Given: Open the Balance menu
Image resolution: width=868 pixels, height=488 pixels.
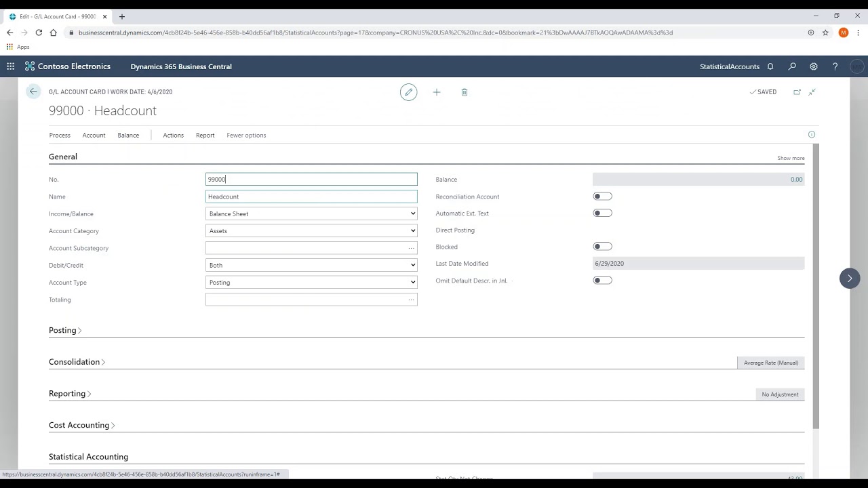Looking at the screenshot, I should tap(128, 135).
